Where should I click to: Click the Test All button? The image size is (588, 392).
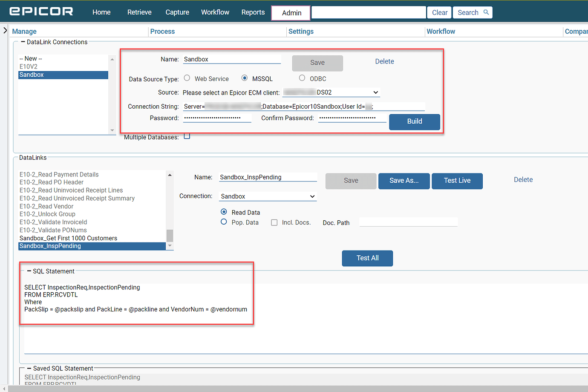(367, 258)
